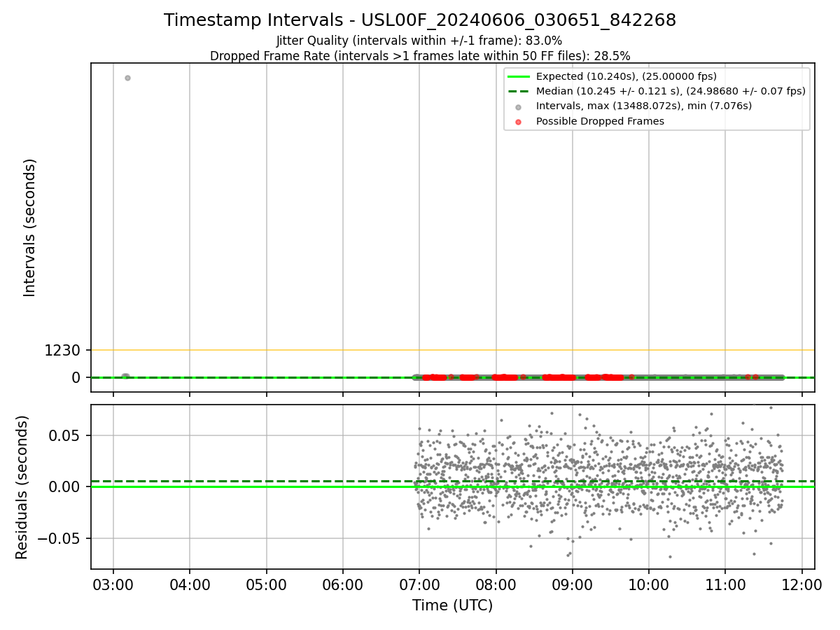
Task: Click the plot title 'Timestamp Intervals - USL00F_20240606_030651_842268'
Action: click(x=420, y=20)
